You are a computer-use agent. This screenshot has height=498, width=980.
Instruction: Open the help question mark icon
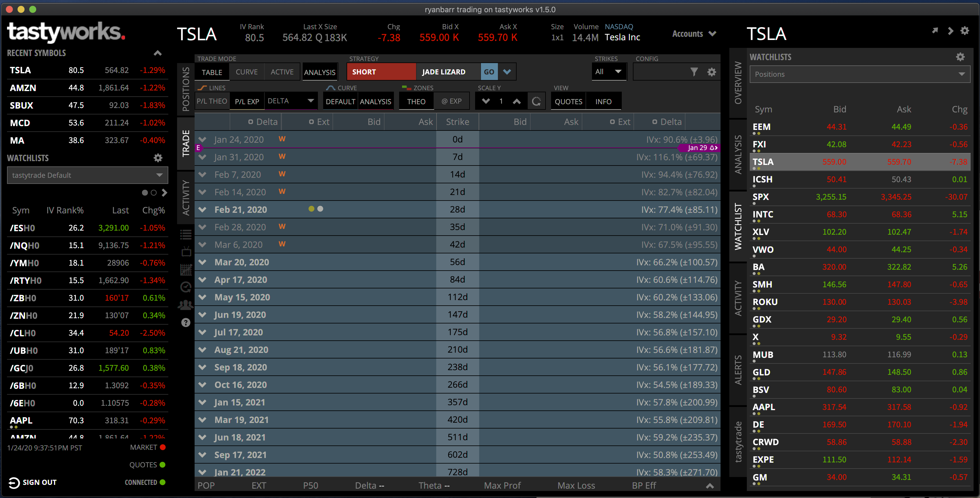[186, 323]
